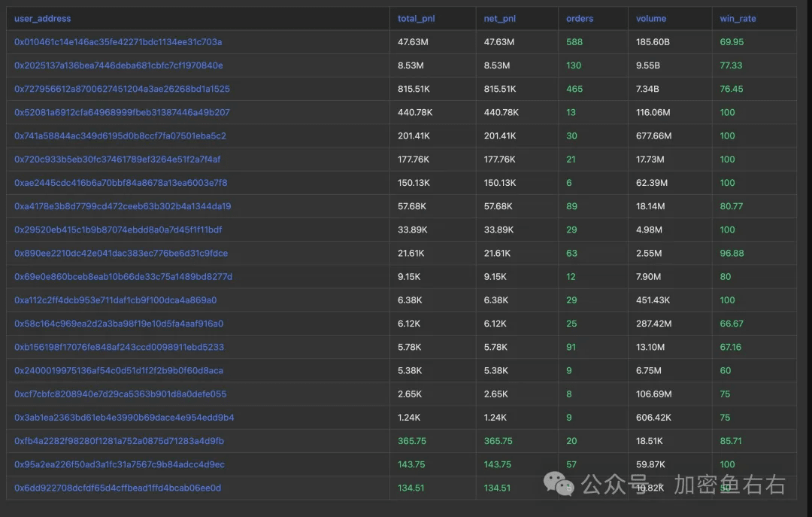Sort by the user_address column header
The width and height of the screenshot is (812, 517).
tap(42, 19)
